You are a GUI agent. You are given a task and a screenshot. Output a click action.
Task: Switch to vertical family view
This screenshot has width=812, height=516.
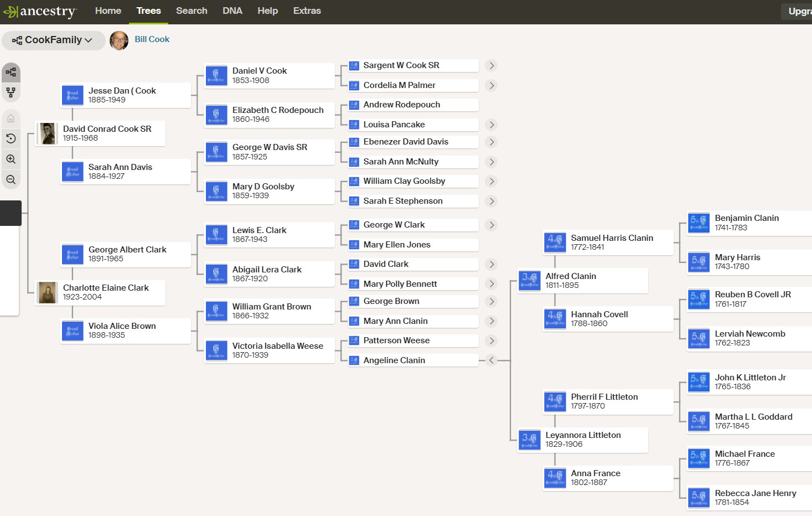point(11,92)
